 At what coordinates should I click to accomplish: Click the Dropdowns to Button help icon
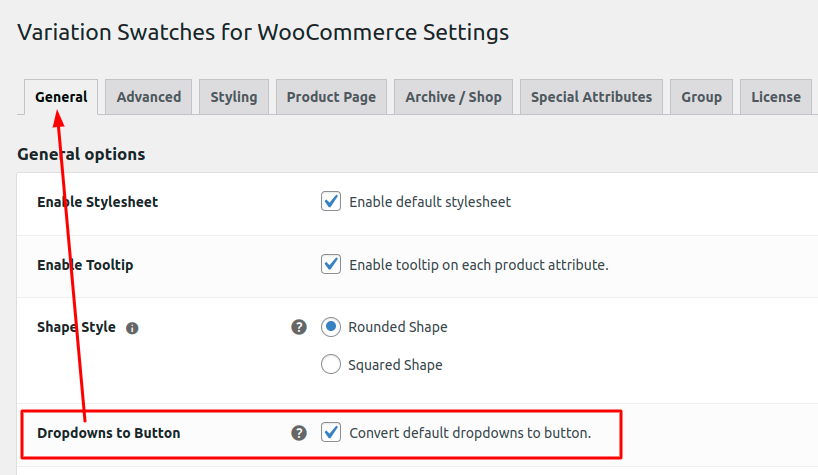299,433
